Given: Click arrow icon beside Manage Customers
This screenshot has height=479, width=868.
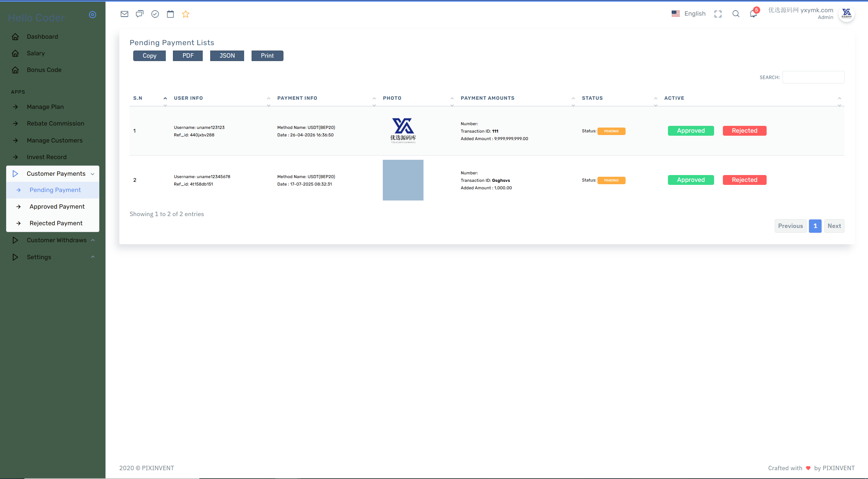Looking at the screenshot, I should click(x=15, y=140).
